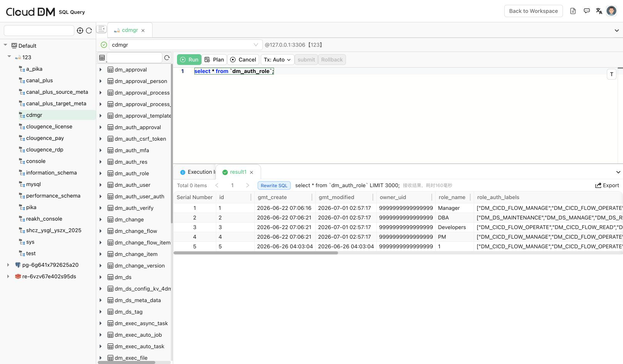Click the Rewrite SQL button
Screen dimensions: 623x364
(x=274, y=185)
